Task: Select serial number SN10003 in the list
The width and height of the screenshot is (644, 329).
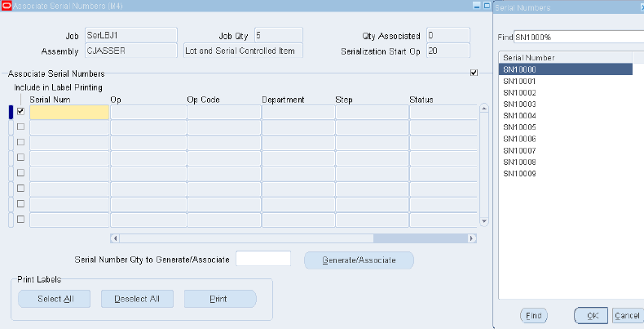Action: coord(566,104)
